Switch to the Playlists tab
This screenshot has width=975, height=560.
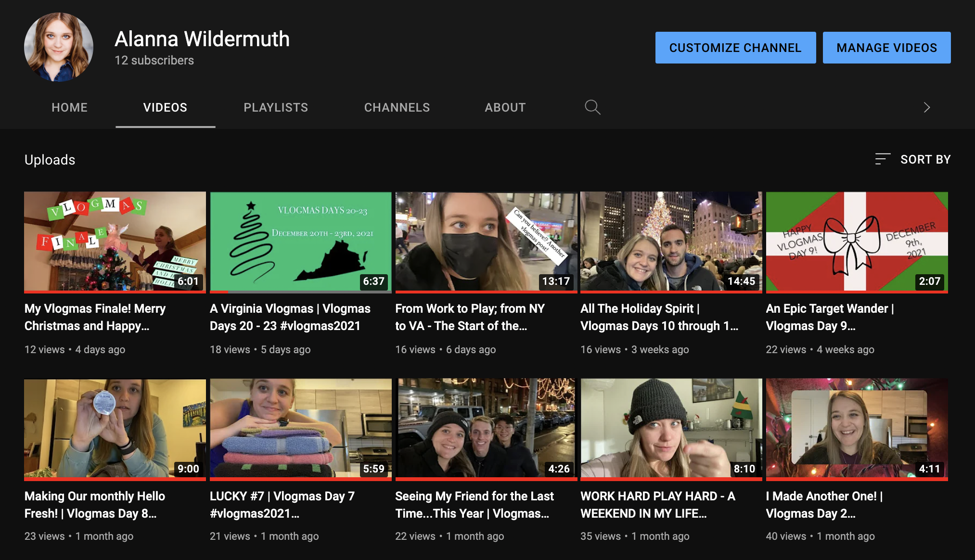pos(276,107)
